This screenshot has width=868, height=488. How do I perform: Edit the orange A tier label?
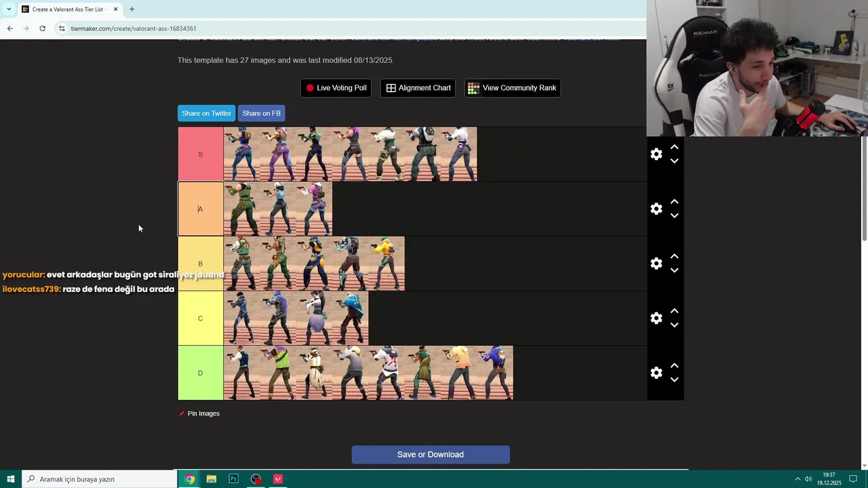coord(200,209)
